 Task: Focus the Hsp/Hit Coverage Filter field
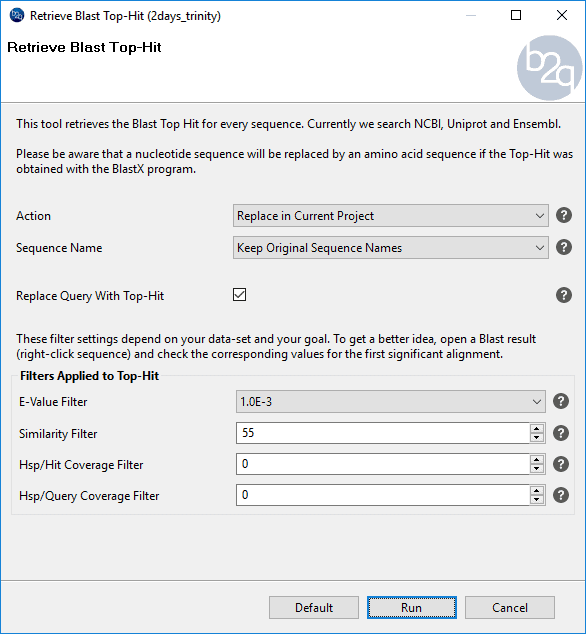(x=383, y=464)
